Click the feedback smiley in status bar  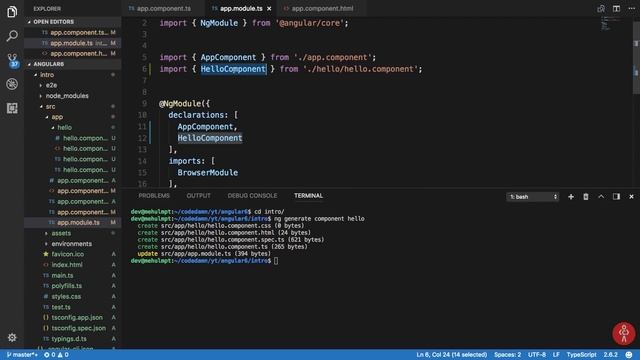629,355
